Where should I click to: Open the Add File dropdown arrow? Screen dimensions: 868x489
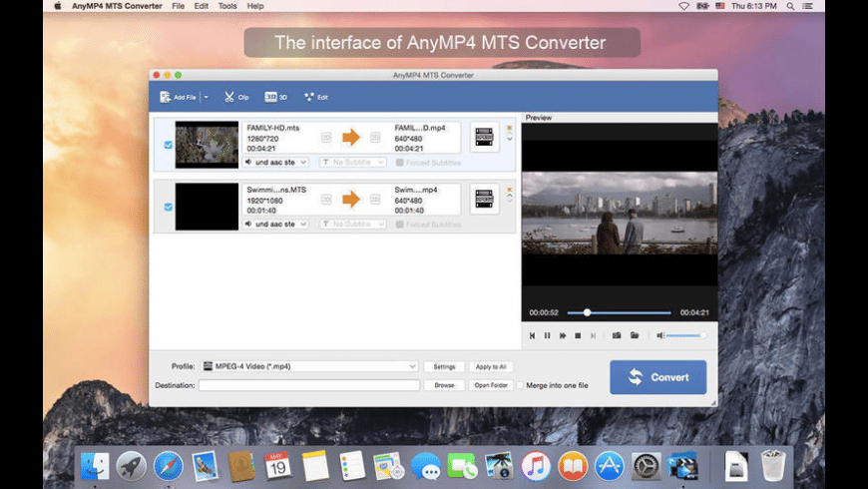pyautogui.click(x=206, y=97)
